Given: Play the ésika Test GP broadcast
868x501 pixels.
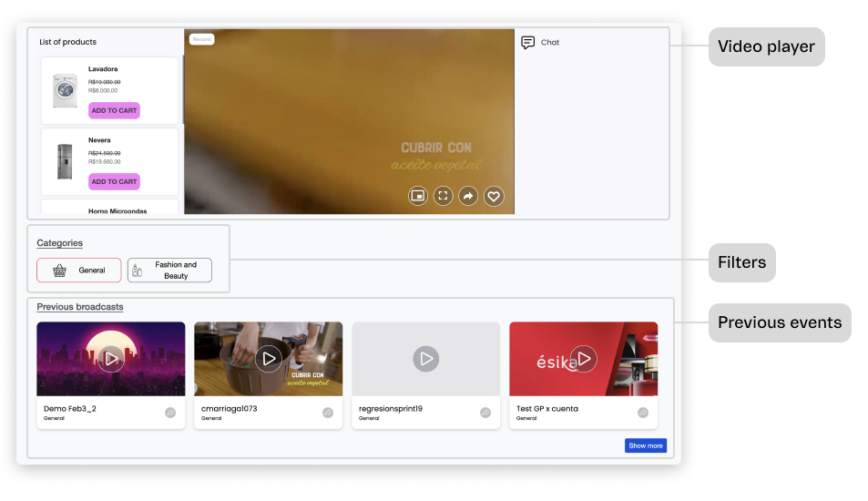Looking at the screenshot, I should 583,359.
